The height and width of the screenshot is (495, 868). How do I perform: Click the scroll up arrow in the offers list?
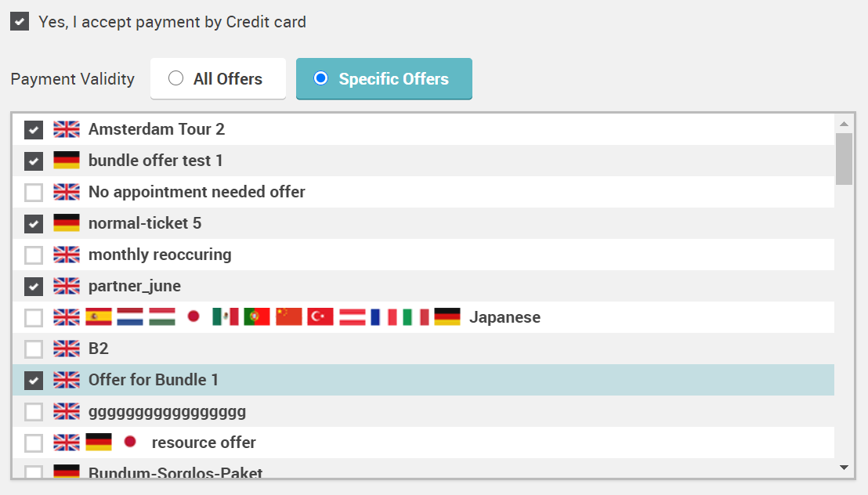(844, 124)
